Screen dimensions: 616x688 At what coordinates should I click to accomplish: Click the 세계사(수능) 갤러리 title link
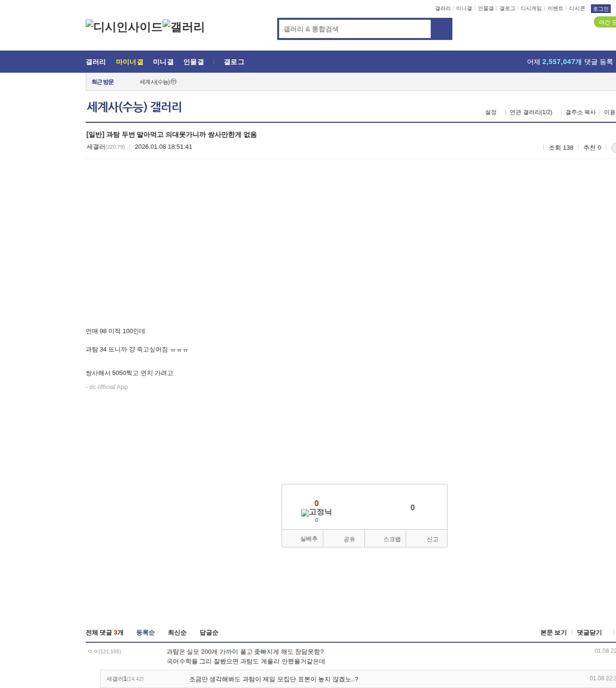pyautogui.click(x=134, y=107)
